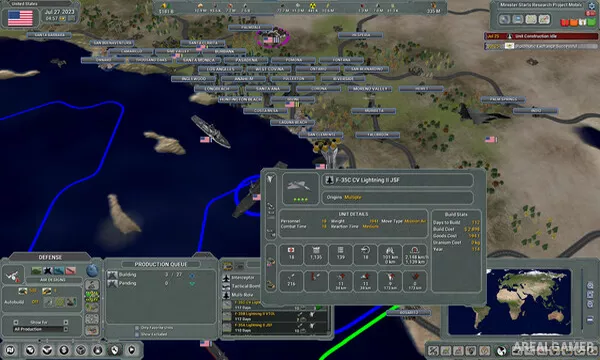Click the missile launcher defense department icon
Screen dimensions: 600x360
point(13,275)
